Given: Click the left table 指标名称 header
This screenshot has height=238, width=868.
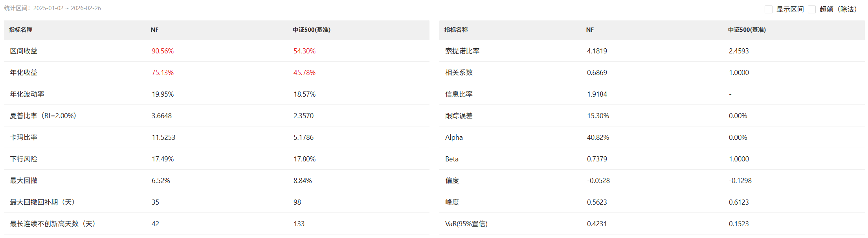Looking at the screenshot, I should [x=20, y=30].
